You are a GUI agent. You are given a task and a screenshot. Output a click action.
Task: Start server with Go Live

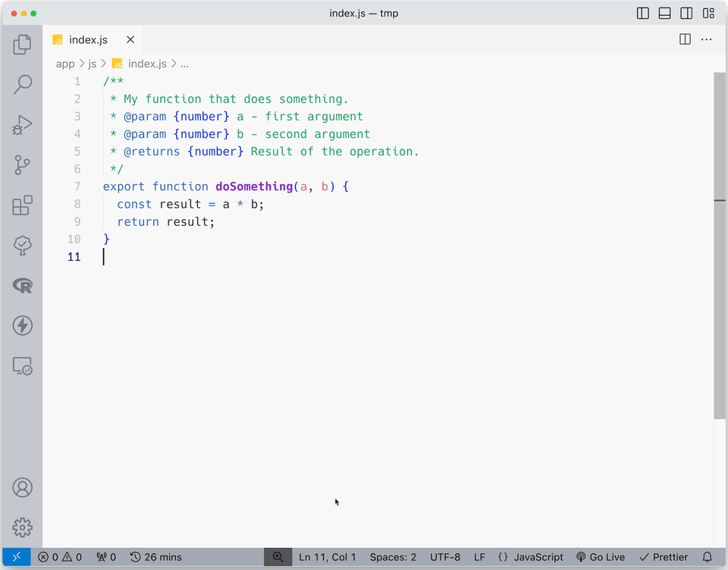click(x=601, y=557)
